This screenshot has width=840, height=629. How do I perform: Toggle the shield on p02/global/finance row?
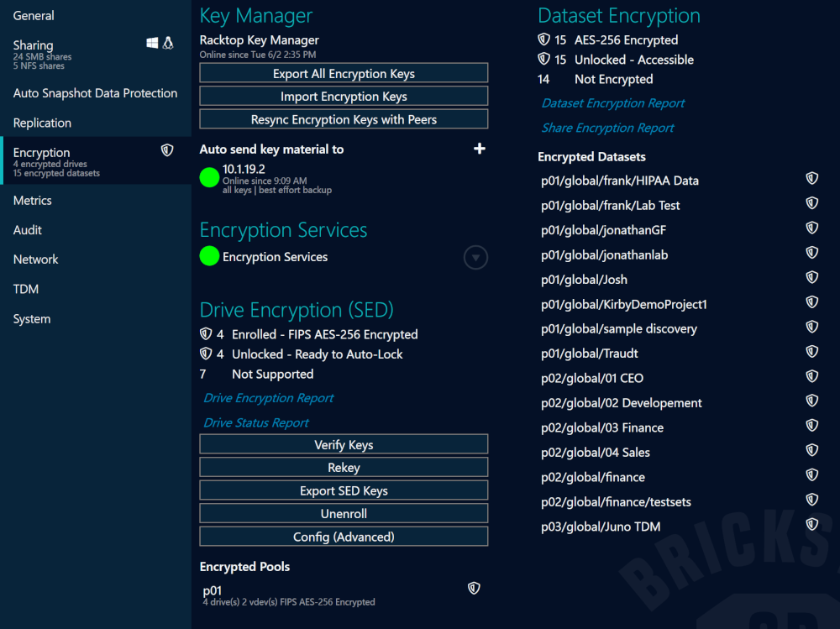(811, 474)
